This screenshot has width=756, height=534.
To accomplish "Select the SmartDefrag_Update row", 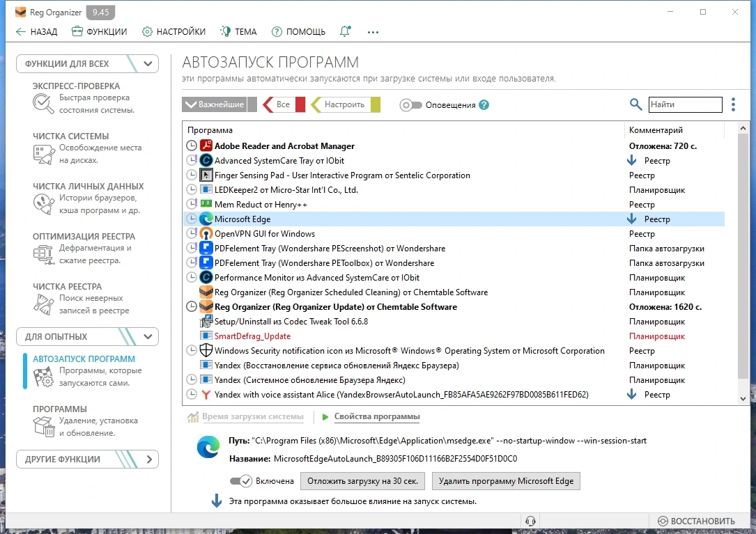I will (454, 336).
